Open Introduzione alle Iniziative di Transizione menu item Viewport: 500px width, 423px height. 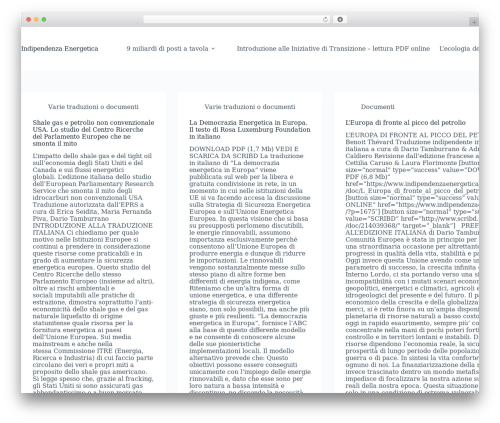333,49
